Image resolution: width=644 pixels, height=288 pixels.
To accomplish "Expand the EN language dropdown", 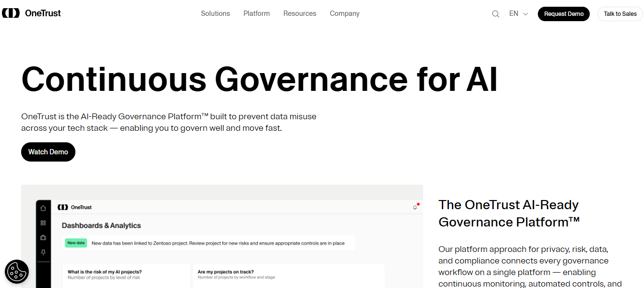I will (519, 14).
